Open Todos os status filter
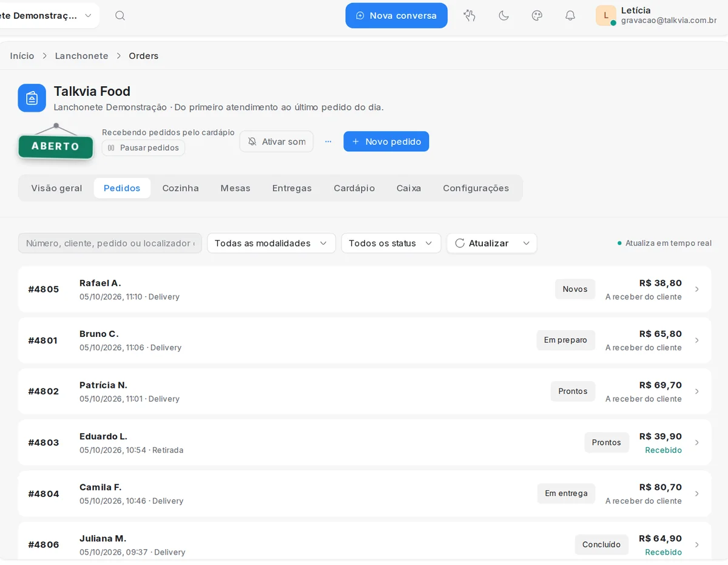 (391, 243)
